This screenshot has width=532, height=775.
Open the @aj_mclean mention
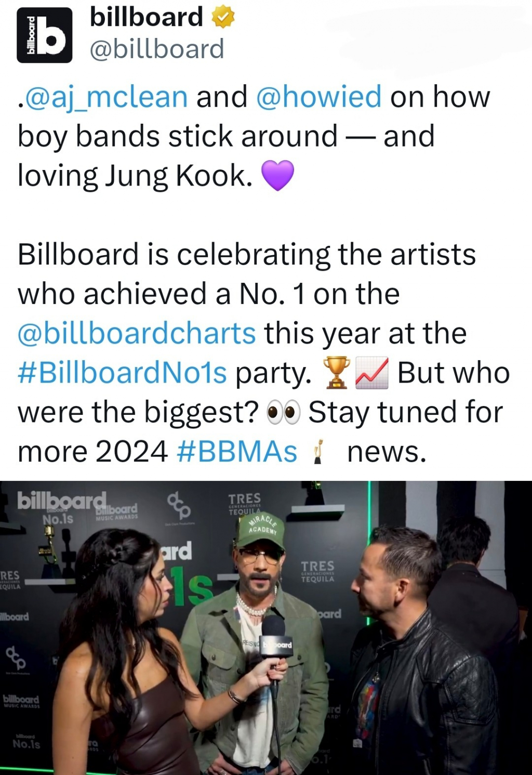coord(103,97)
